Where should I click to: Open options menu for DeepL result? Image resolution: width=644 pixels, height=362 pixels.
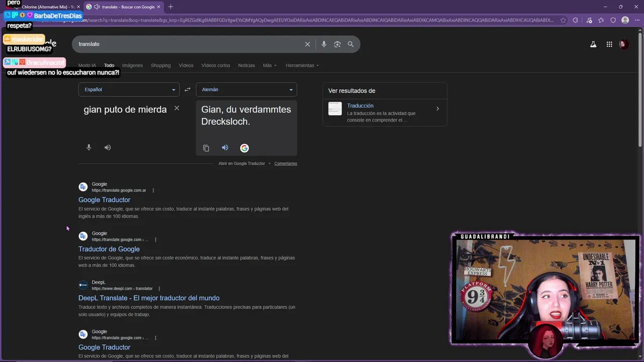(159, 289)
